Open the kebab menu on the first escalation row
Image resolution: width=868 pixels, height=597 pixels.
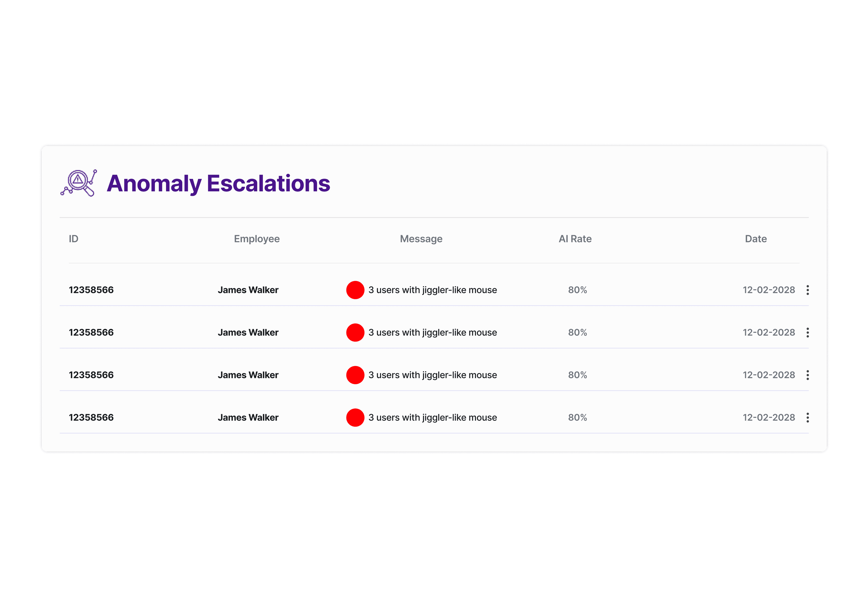point(808,290)
